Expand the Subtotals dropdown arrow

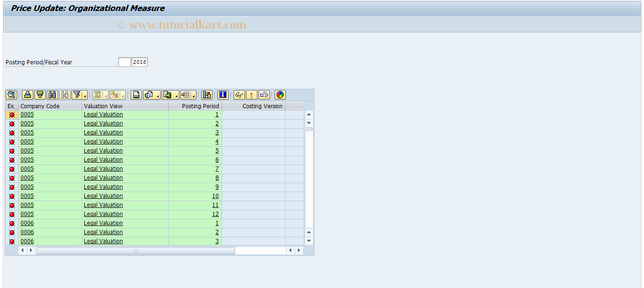tap(123, 95)
